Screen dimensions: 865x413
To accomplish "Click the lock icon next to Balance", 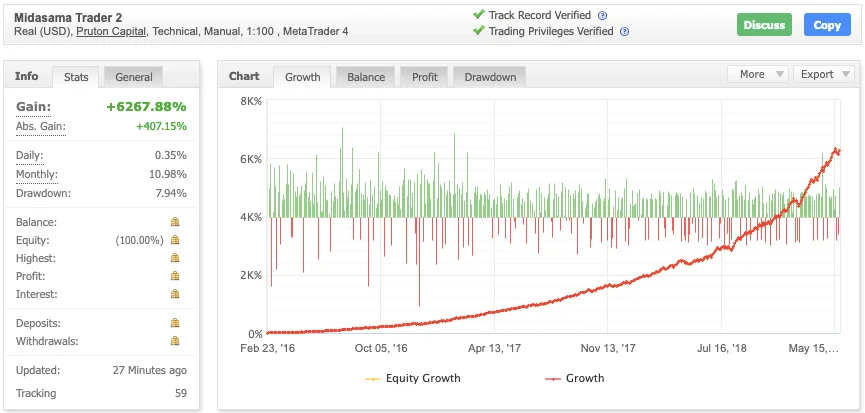I will 175,222.
